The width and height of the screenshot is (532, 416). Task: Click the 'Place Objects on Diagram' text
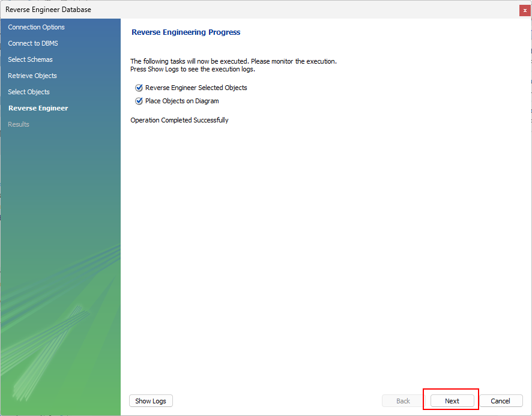[182, 101]
